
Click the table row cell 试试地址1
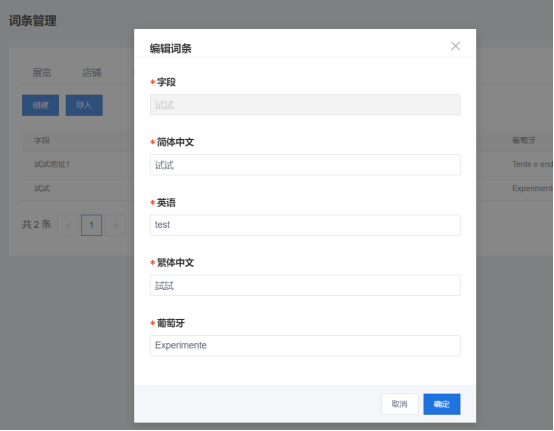tap(52, 164)
